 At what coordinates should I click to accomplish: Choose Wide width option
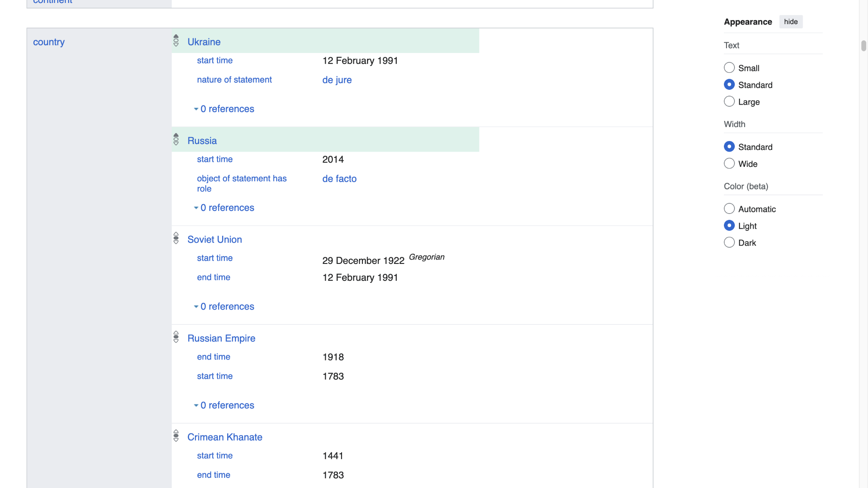[x=729, y=164]
